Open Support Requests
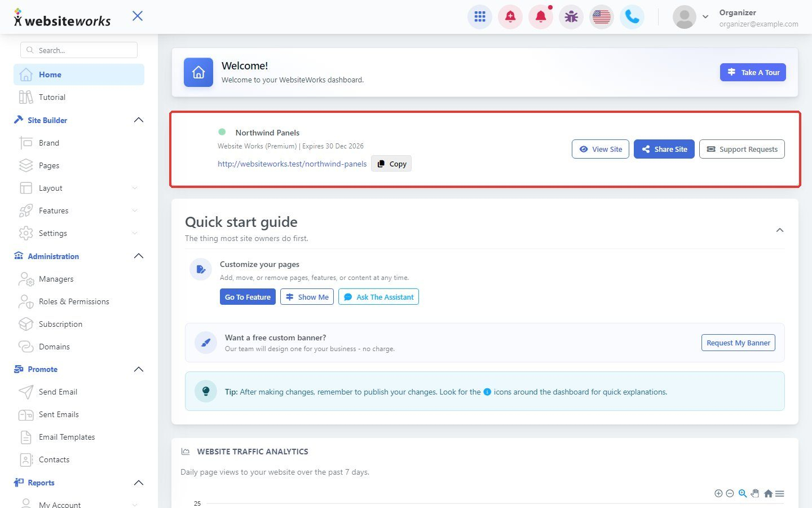Screen dimensions: 812x508 coord(742,149)
